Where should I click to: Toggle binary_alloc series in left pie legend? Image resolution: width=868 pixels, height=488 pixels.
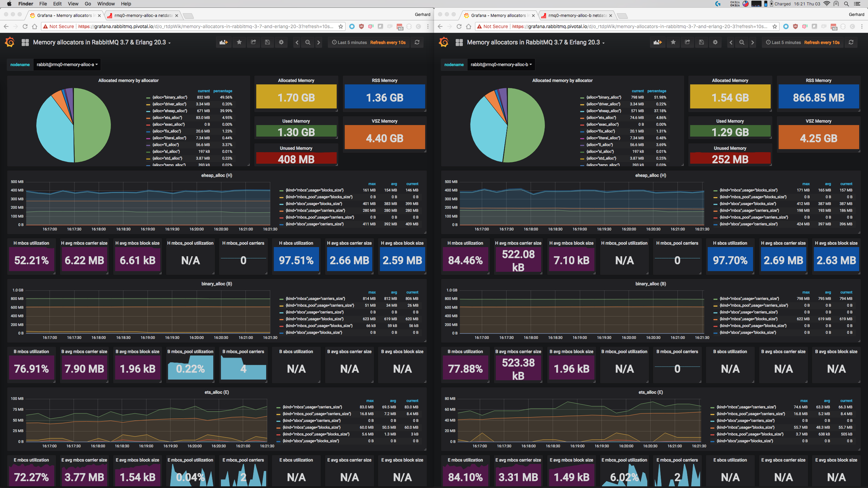pos(170,97)
